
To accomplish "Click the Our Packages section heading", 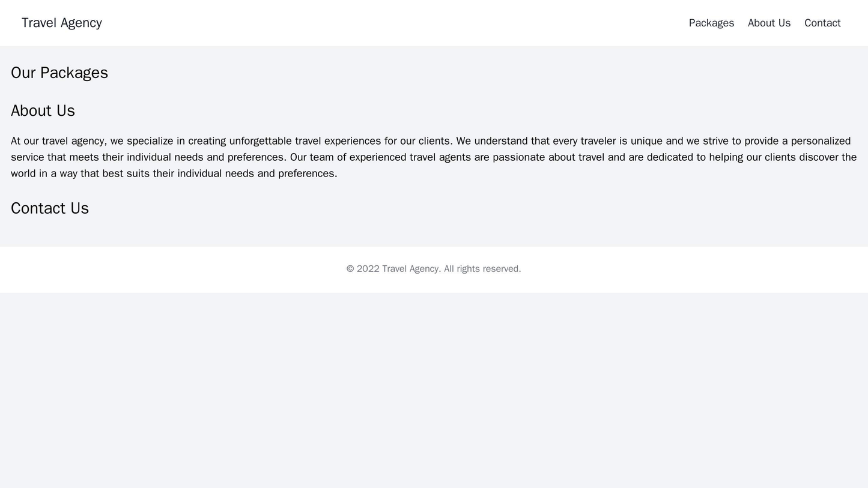I will pos(59,73).
